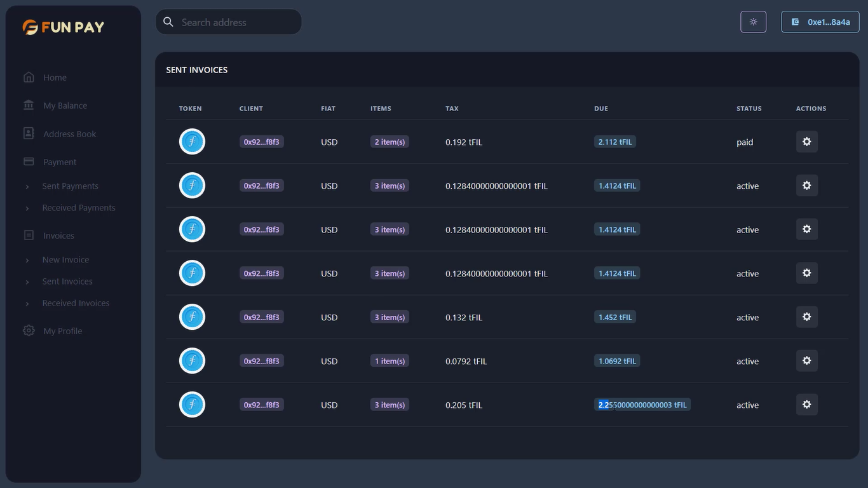Click the 2.112 tFIL due badge
Image resolution: width=868 pixels, height=488 pixels.
click(x=614, y=141)
